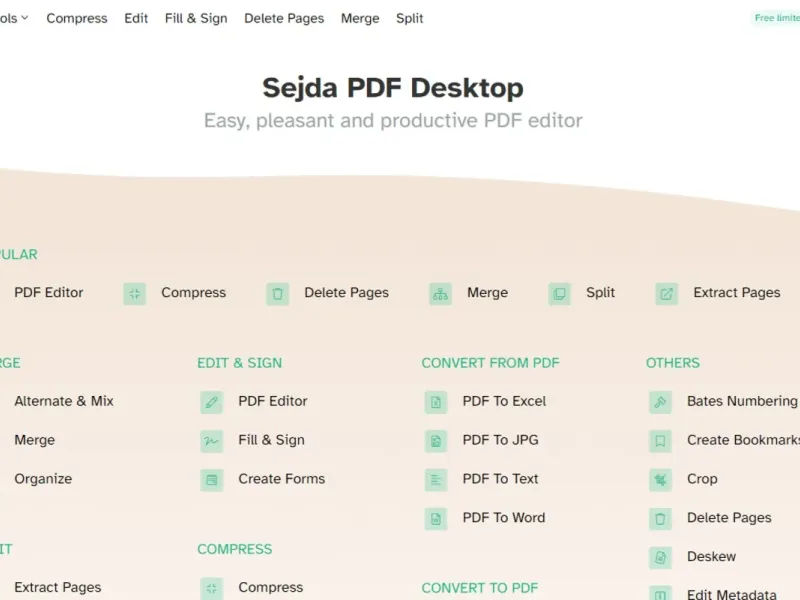Open Merge in the top navigation
This screenshot has height=600, width=800.
pos(360,18)
